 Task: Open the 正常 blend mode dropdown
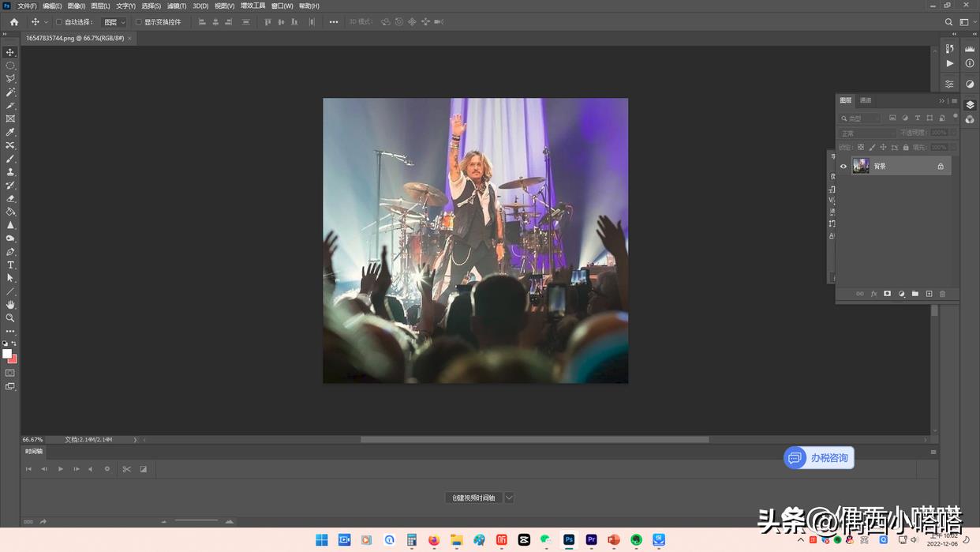coord(867,133)
